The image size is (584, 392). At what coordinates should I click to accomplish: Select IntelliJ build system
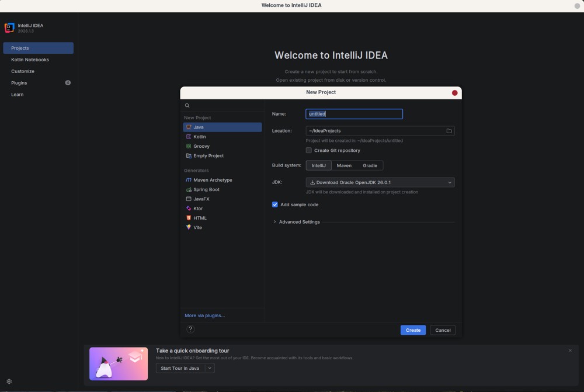(x=318, y=165)
